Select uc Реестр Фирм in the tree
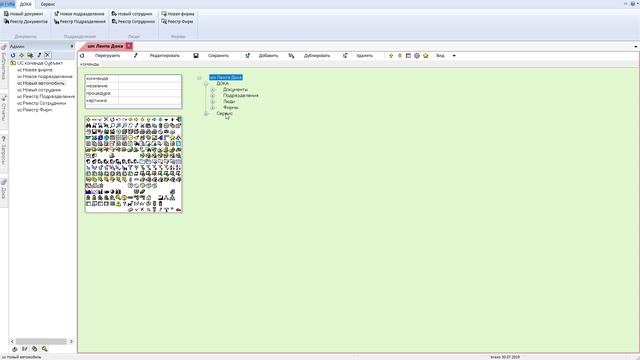The image size is (640, 360). pyautogui.click(x=34, y=110)
